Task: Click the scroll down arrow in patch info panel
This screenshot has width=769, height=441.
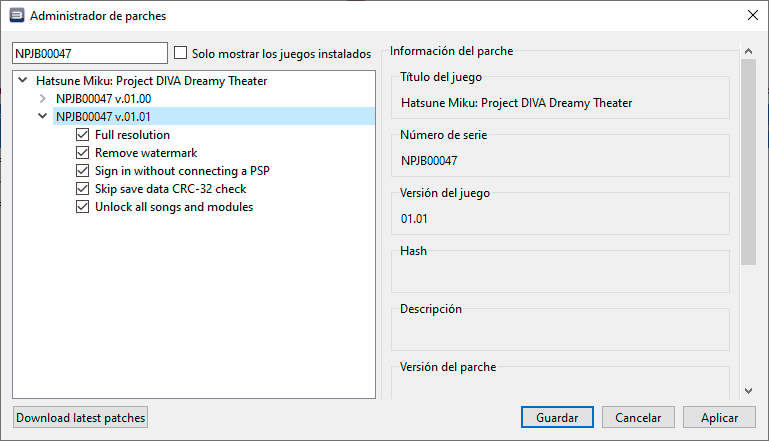Action: tap(748, 391)
